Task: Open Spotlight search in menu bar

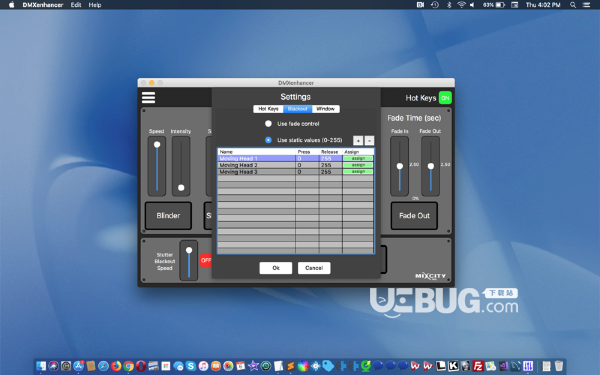Action: pyautogui.click(x=573, y=5)
